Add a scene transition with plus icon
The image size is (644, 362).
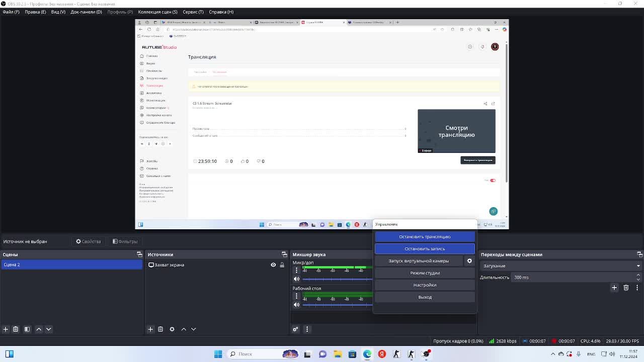[x=614, y=288]
